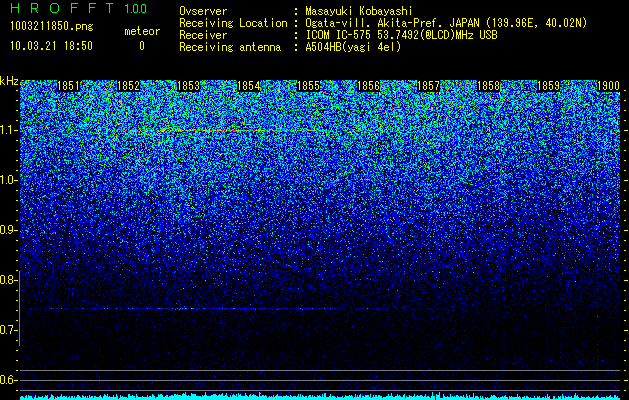Click the meteor count label
Viewport: 629px width, 400px height.
click(142, 31)
